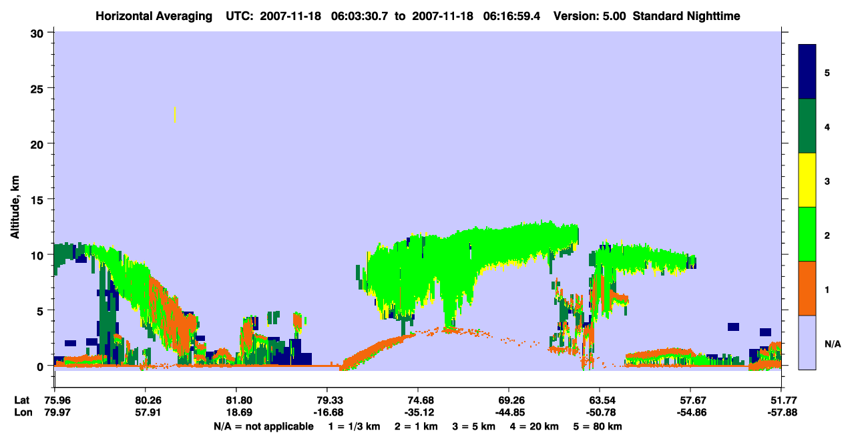
Task: Click the y-axis tick label 20
Action: [38, 143]
